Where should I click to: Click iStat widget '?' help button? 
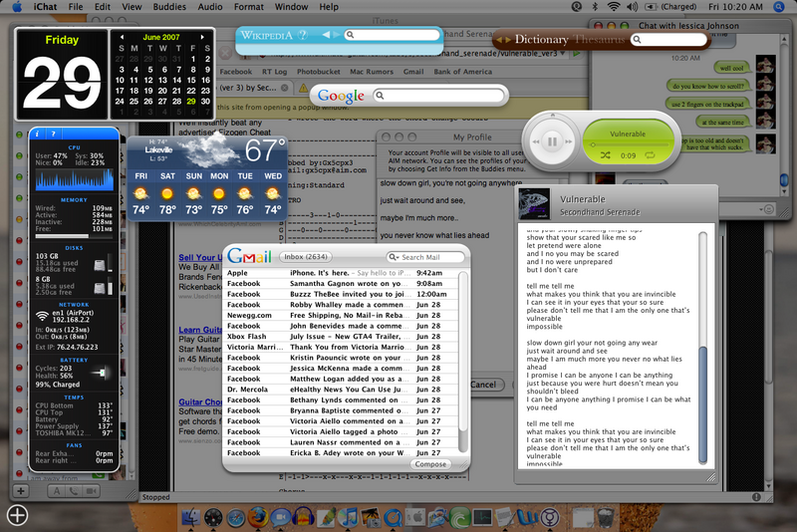pos(53,134)
